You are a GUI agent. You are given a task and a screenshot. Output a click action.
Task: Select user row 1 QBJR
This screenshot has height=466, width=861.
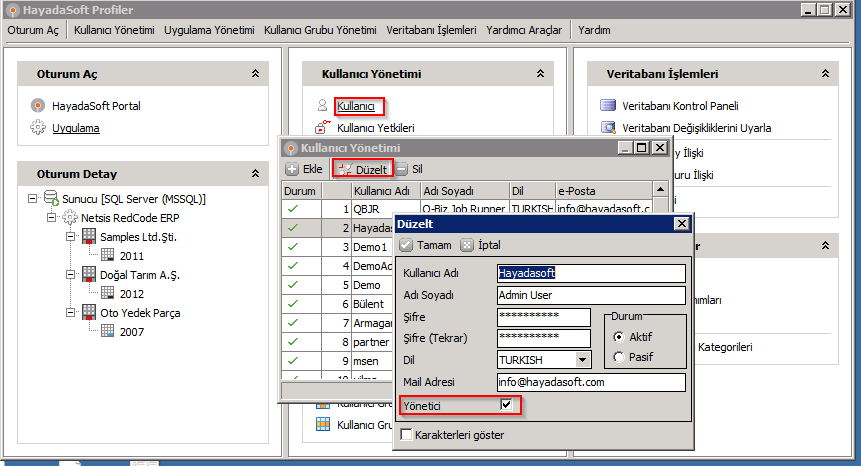point(467,209)
